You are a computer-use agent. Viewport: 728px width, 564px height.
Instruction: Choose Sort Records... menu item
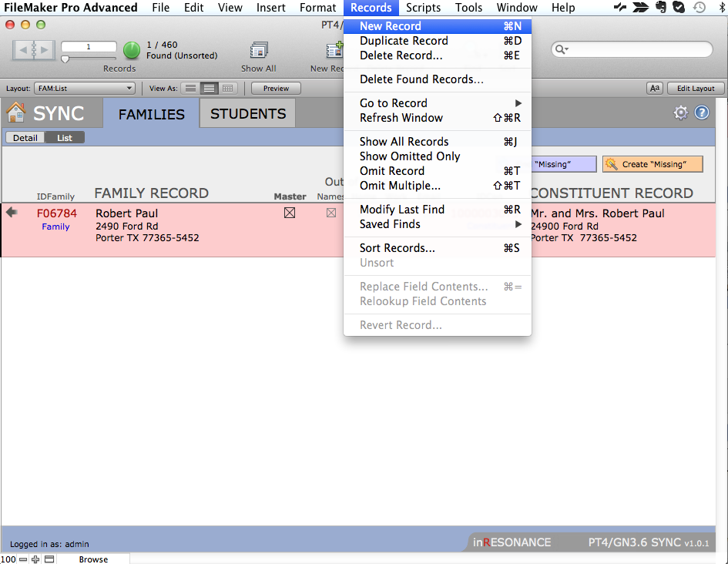pos(438,248)
